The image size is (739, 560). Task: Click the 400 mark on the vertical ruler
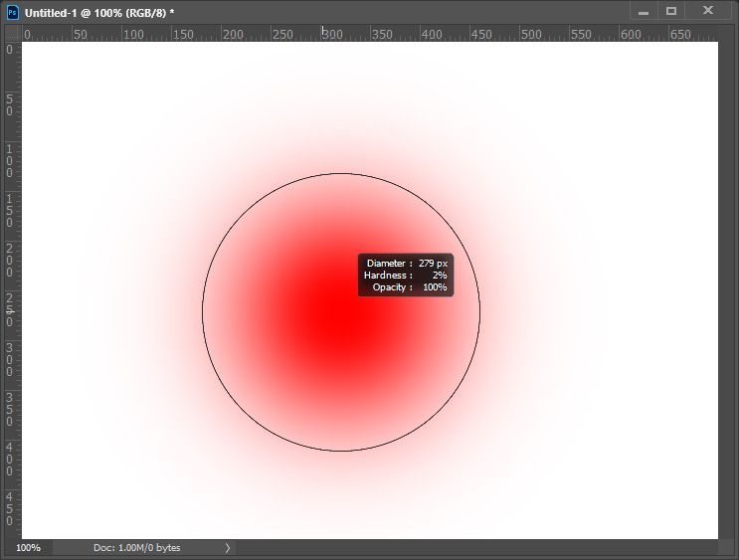9,459
